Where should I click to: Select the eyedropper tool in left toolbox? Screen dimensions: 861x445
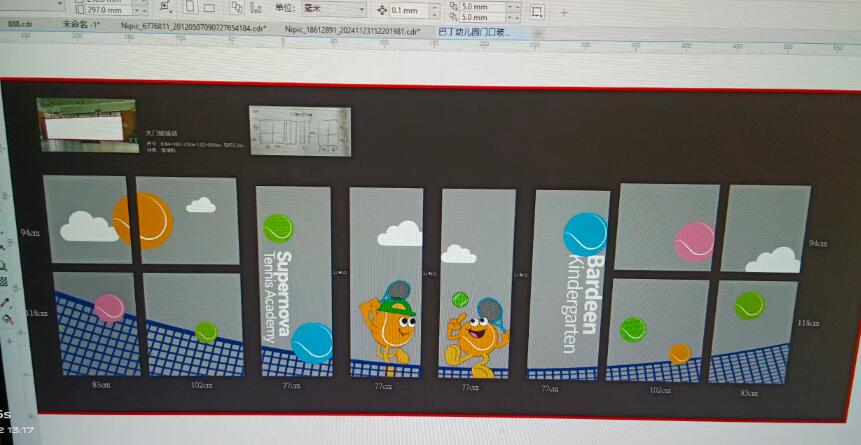[x=6, y=301]
